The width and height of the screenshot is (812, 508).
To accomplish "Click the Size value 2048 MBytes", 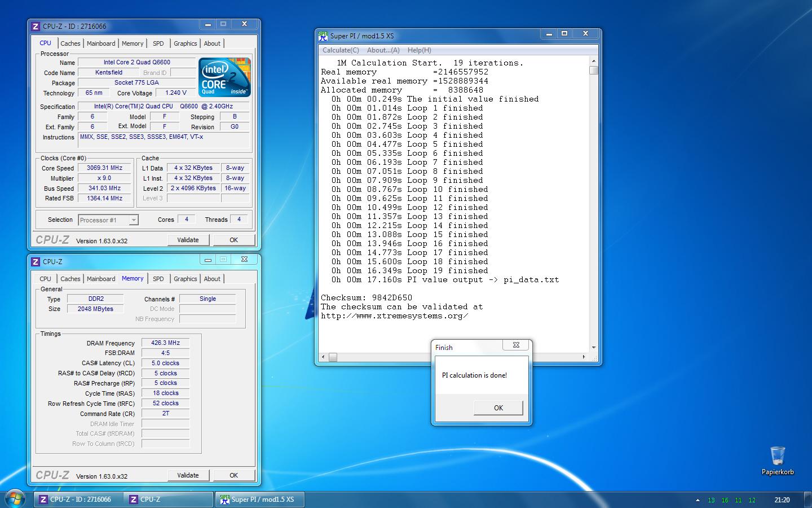I will (95, 309).
